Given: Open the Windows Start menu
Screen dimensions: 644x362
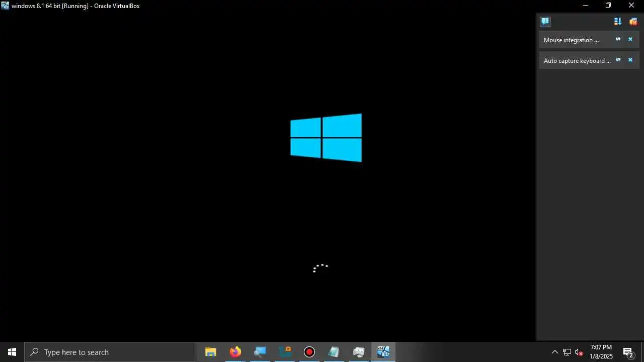Looking at the screenshot, I should [x=12, y=352].
